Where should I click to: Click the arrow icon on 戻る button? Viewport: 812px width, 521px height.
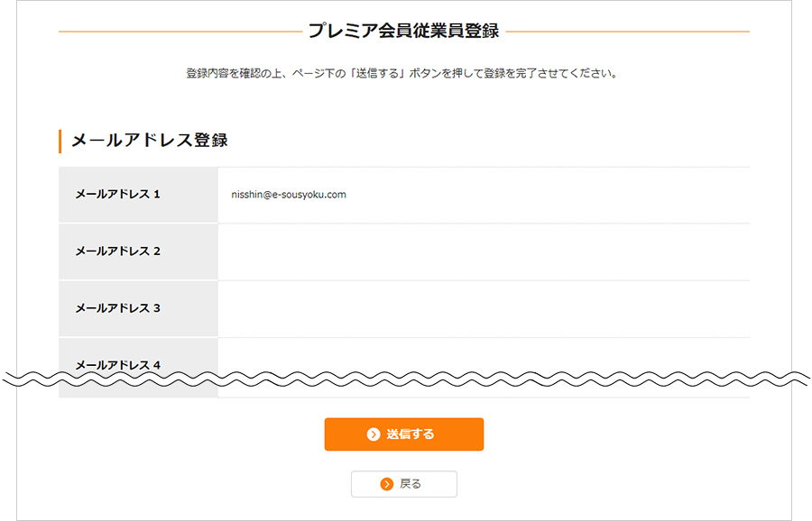pyautogui.click(x=387, y=484)
